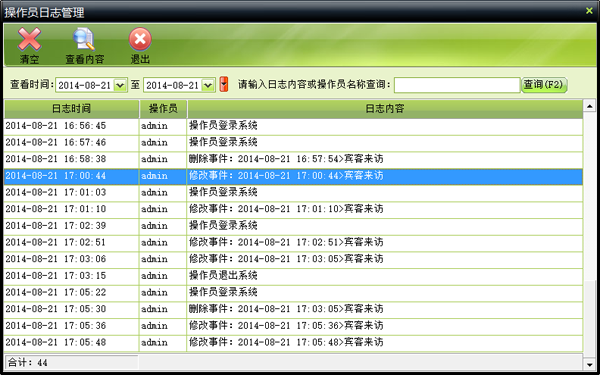Screen dimensions: 600x375
Task: Open the 查看内容 view content tool
Action: click(85, 45)
